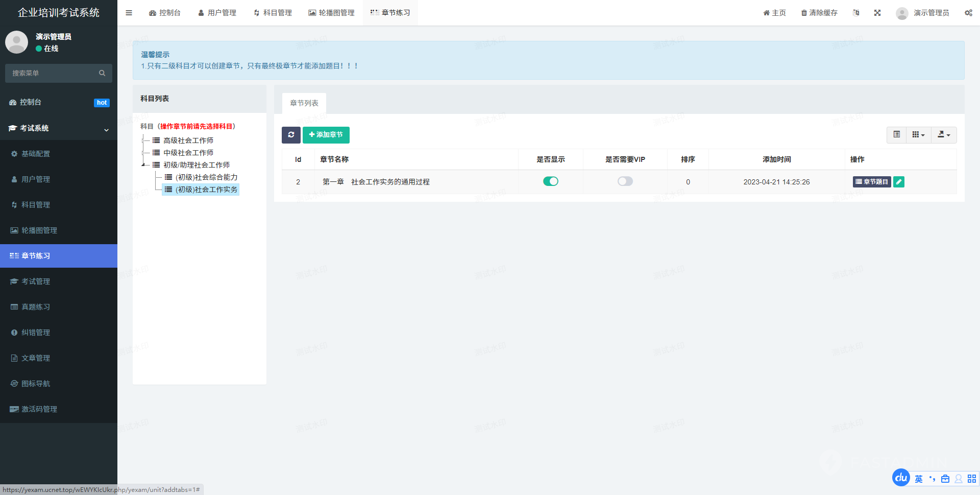The width and height of the screenshot is (980, 495).
Task: Open the export dropdown in the table toolbar
Action: point(944,135)
